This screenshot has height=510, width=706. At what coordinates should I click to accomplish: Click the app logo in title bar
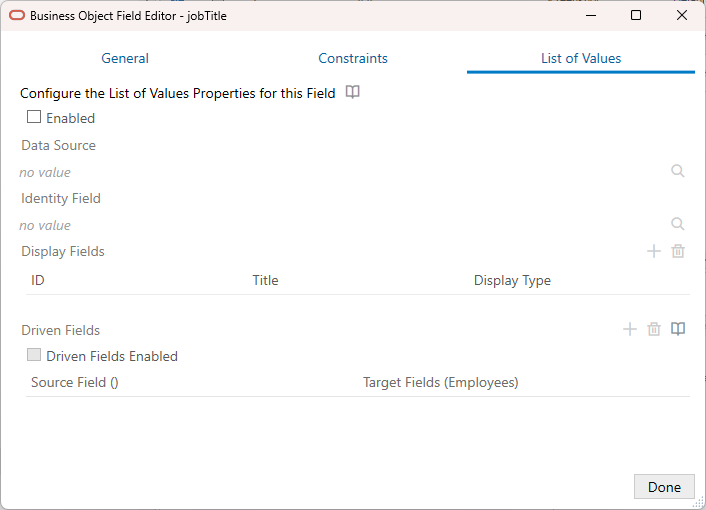click(16, 16)
